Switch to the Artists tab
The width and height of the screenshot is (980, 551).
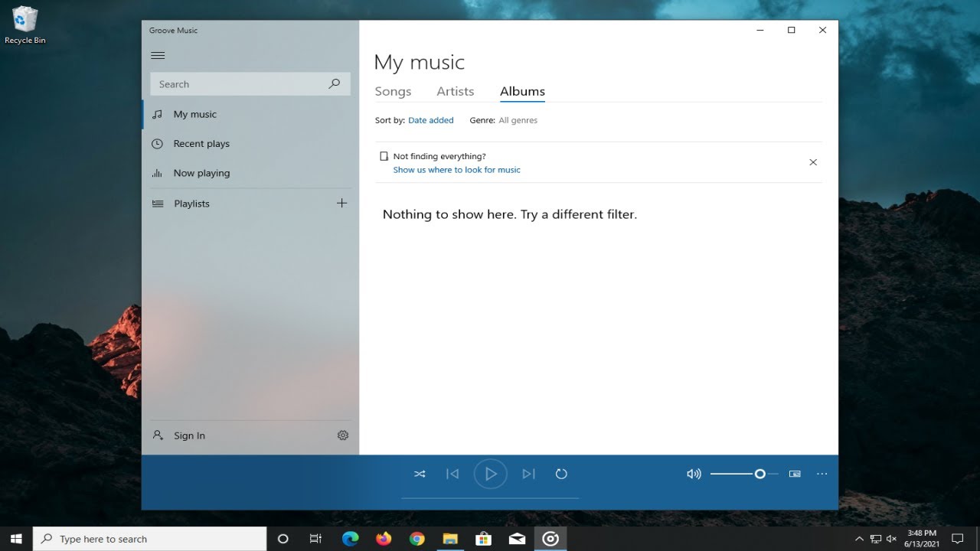tap(456, 91)
